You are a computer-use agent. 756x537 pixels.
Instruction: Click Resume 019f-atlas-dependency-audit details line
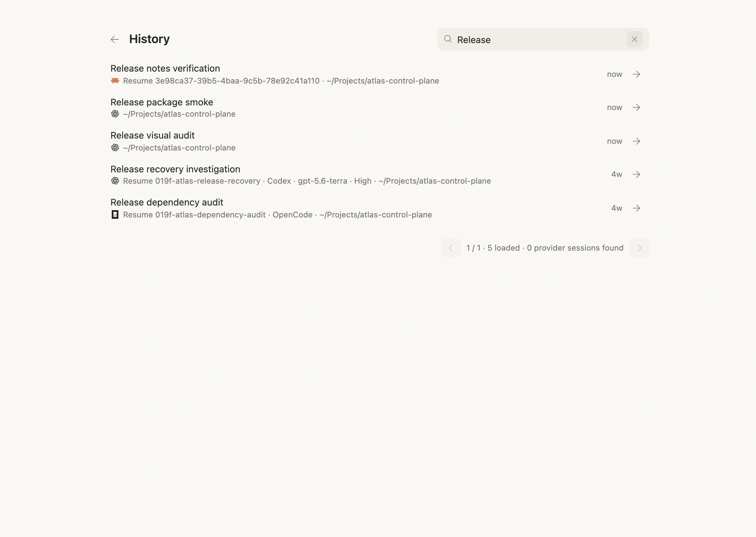click(278, 215)
